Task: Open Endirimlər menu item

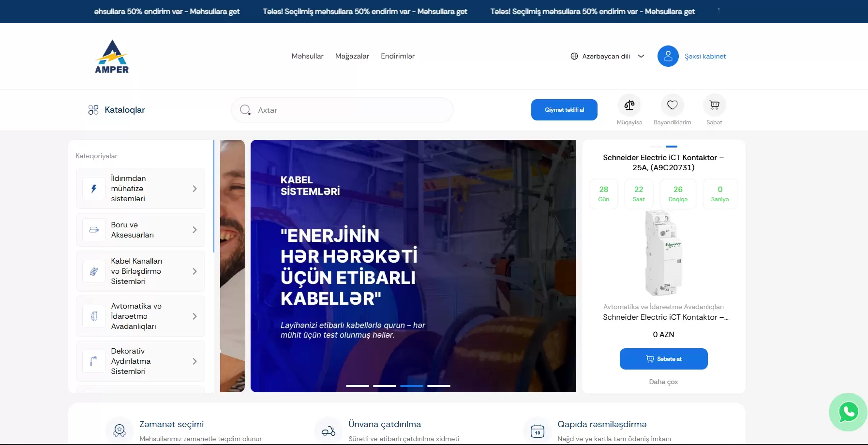Action: (x=397, y=56)
